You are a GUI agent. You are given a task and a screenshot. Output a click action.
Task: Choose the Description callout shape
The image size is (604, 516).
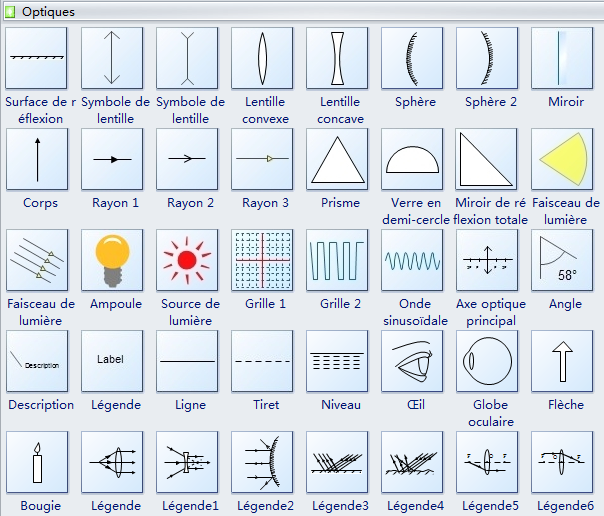point(37,361)
